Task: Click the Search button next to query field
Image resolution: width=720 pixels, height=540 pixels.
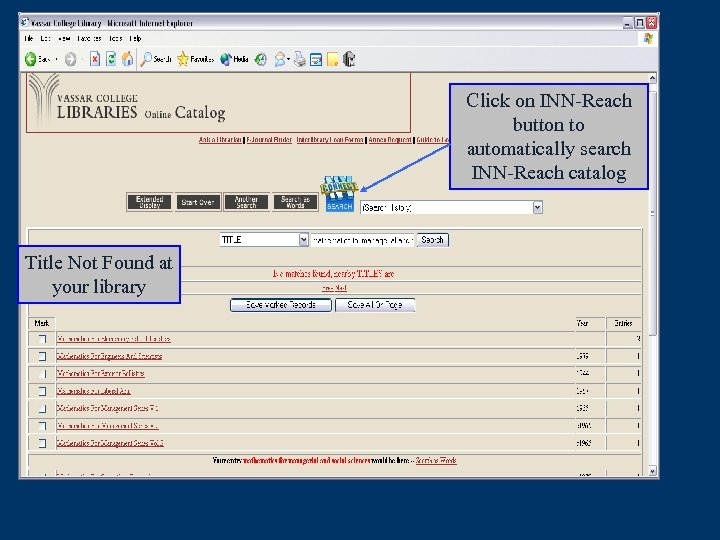Action: tap(433, 240)
